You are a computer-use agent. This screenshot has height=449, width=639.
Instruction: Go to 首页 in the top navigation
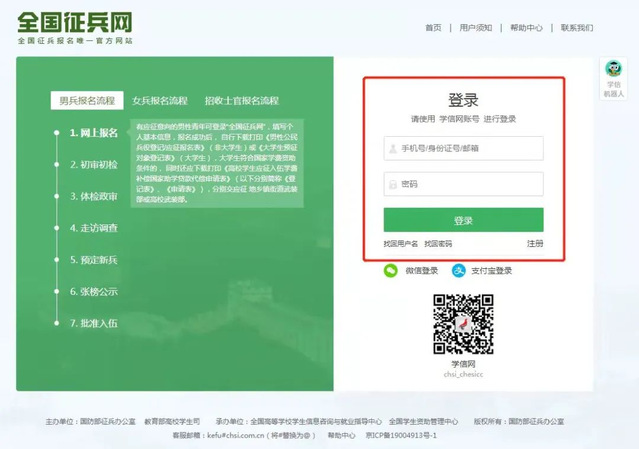pos(433,28)
